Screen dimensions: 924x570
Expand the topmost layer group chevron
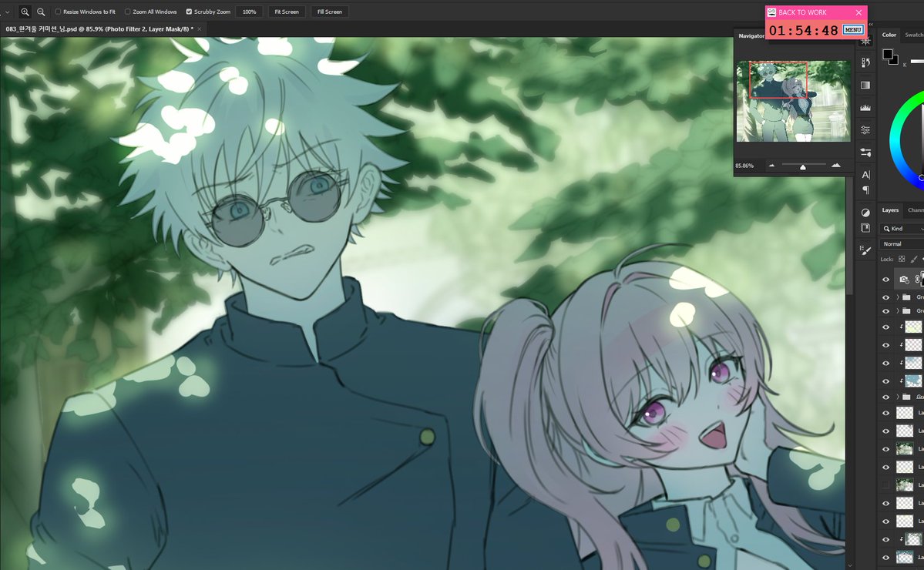(898, 297)
